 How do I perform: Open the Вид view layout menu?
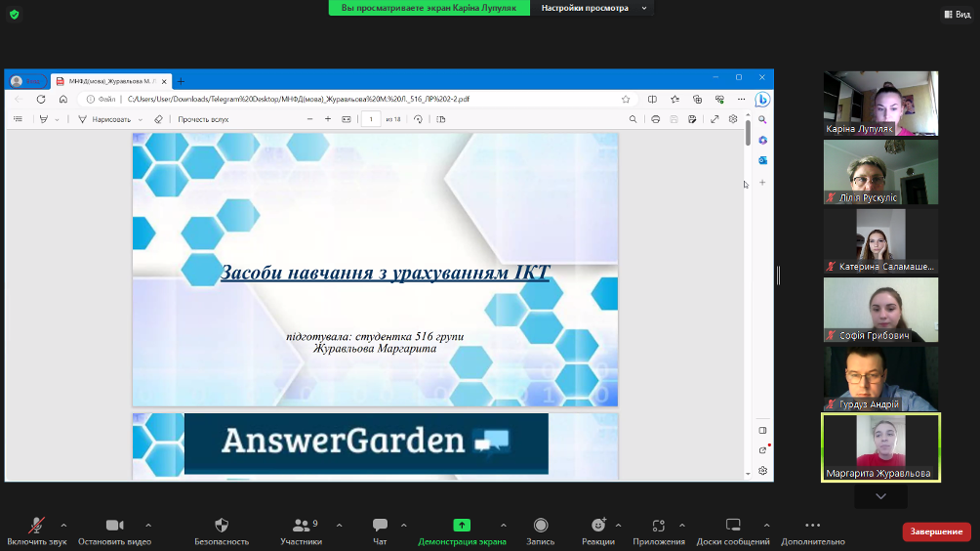[x=956, y=15]
